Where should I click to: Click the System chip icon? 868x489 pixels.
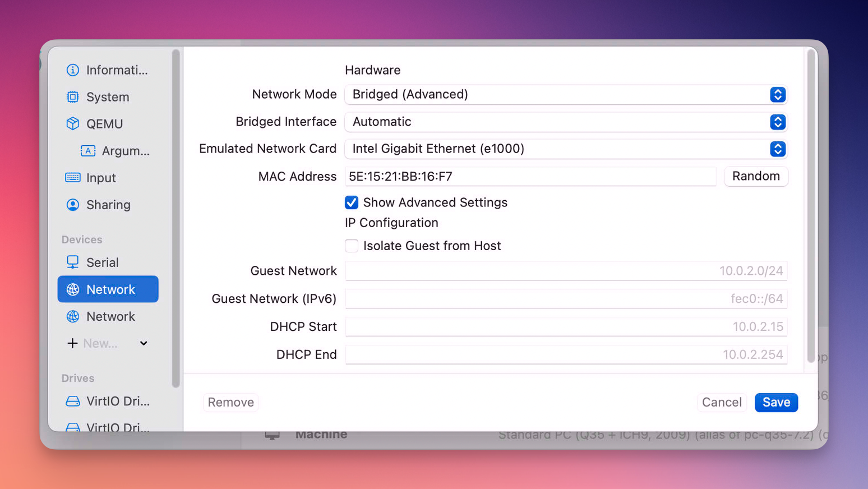point(73,97)
